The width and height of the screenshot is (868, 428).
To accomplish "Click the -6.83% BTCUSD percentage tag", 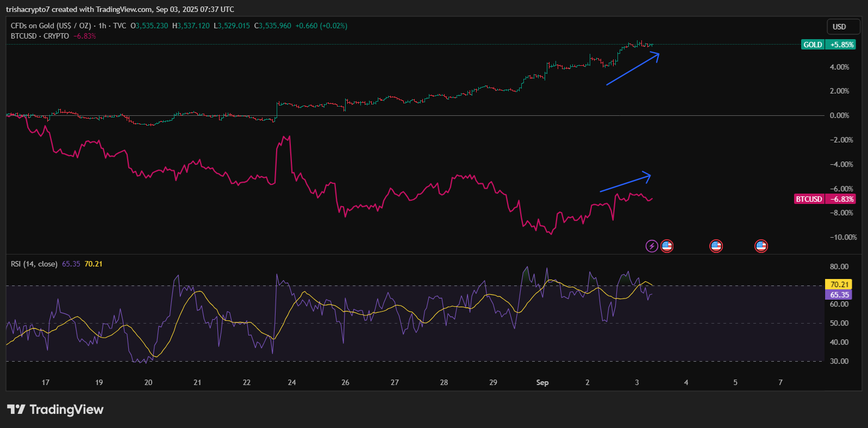I will pyautogui.click(x=841, y=199).
